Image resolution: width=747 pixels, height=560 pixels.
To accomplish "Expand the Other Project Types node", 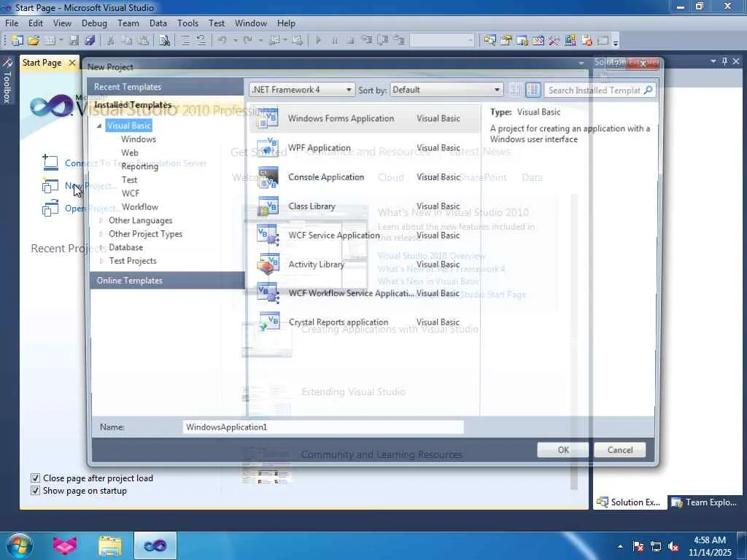I will coord(101,234).
